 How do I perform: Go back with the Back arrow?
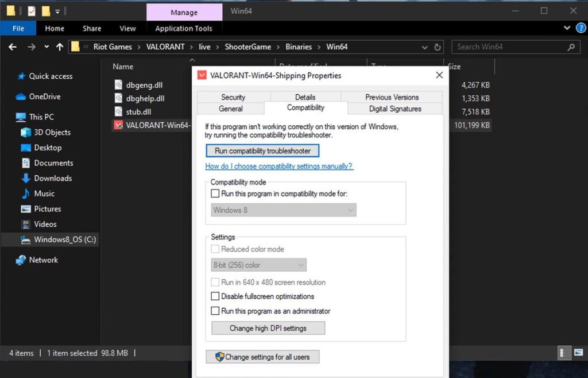[x=13, y=47]
